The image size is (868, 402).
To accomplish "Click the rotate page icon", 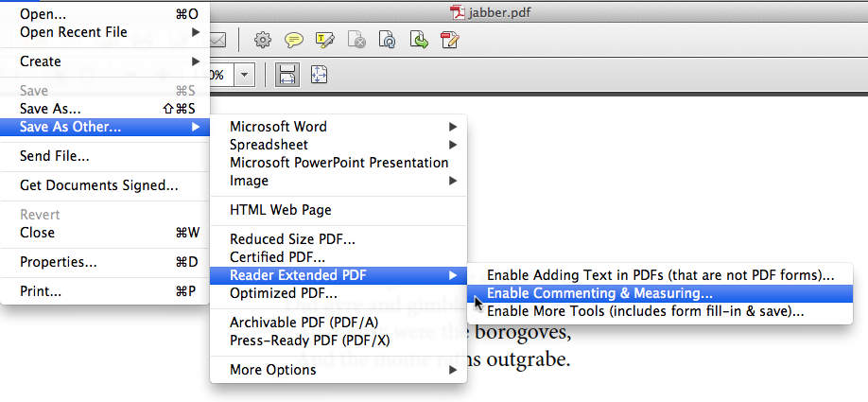I will [388, 40].
